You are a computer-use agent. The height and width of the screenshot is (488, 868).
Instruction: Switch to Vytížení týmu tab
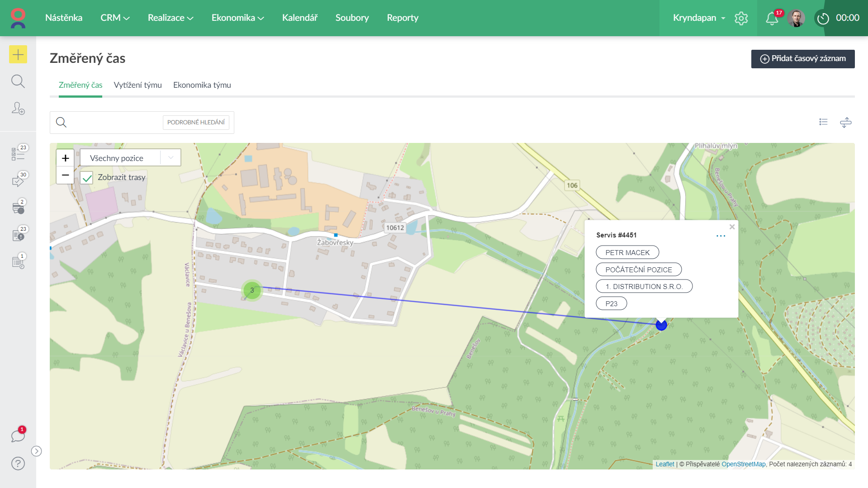(x=138, y=85)
